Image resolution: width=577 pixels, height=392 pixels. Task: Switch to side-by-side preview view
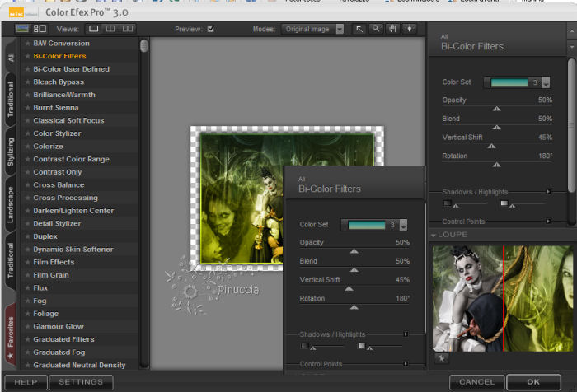(128, 29)
